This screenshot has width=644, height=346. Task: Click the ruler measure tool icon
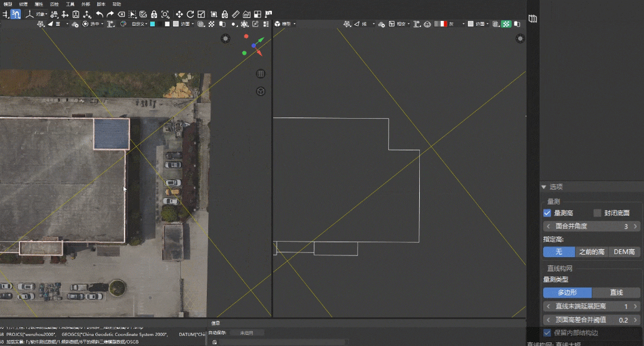(x=236, y=14)
